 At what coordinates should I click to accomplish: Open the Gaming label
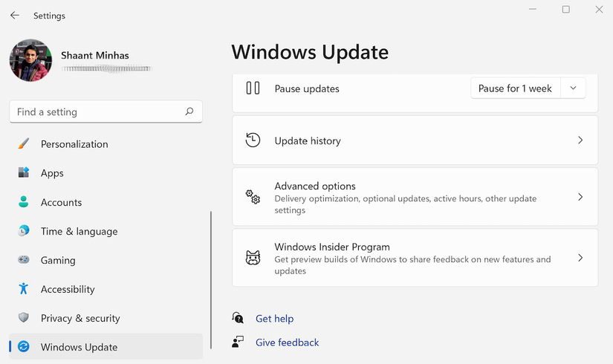[x=58, y=261]
